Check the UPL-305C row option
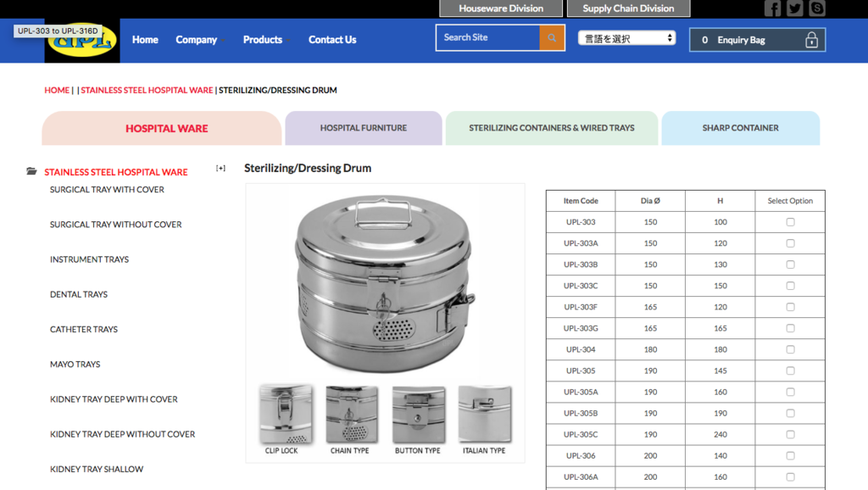The height and width of the screenshot is (490, 868). 790,434
